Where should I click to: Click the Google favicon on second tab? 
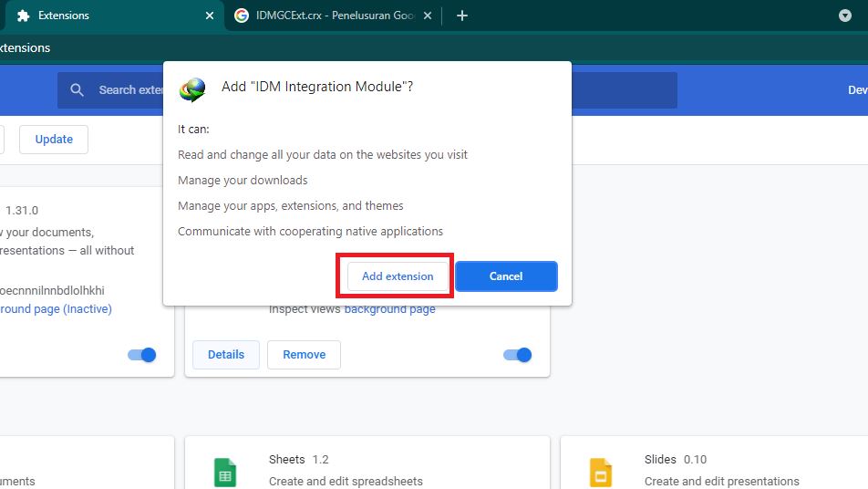pyautogui.click(x=242, y=16)
